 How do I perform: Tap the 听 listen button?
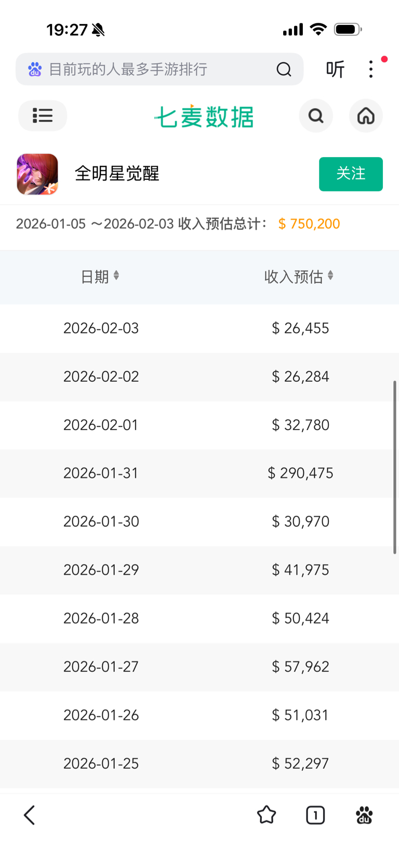pyautogui.click(x=335, y=69)
